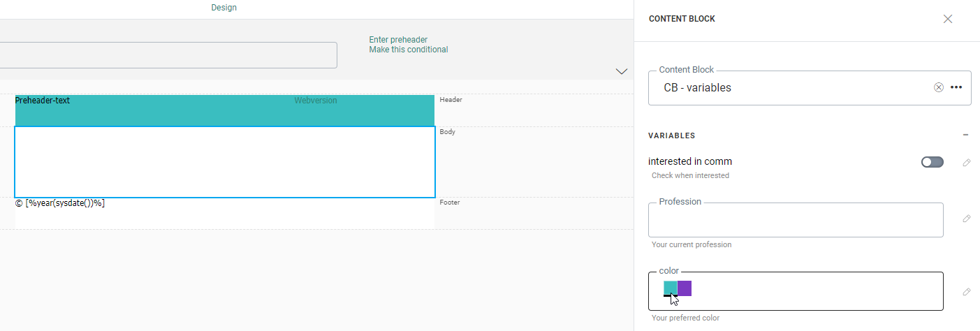Click the Enter preheader link
980x331 pixels.
point(398,40)
